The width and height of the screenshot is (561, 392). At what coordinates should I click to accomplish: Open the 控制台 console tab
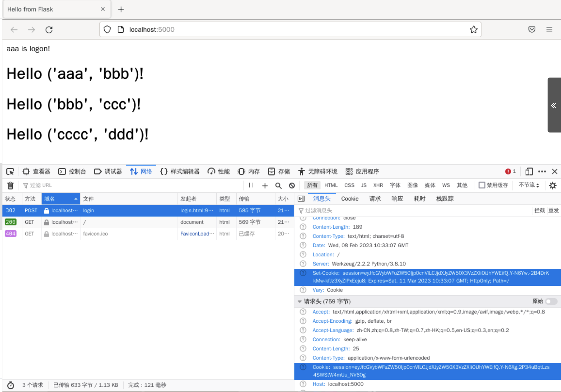click(72, 172)
